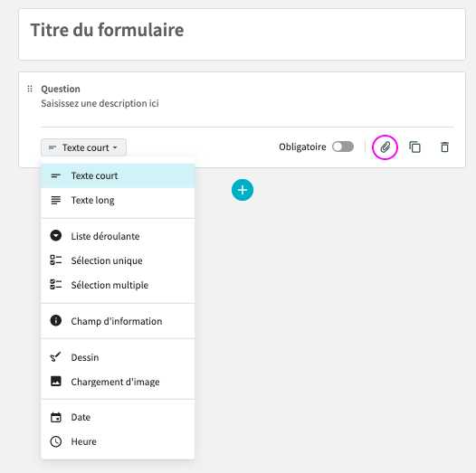The height and width of the screenshot is (473, 476).
Task: Click the calendar icon next to Date
Action: 55,417
